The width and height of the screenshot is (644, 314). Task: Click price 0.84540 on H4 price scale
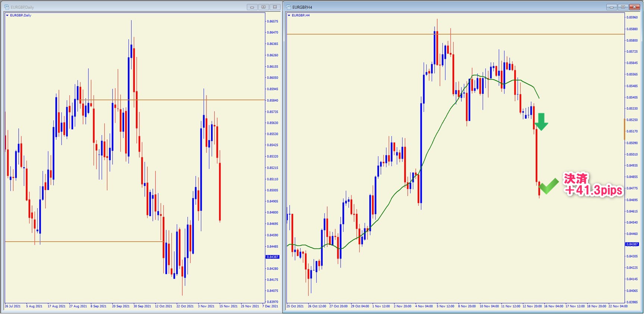tap(632, 223)
